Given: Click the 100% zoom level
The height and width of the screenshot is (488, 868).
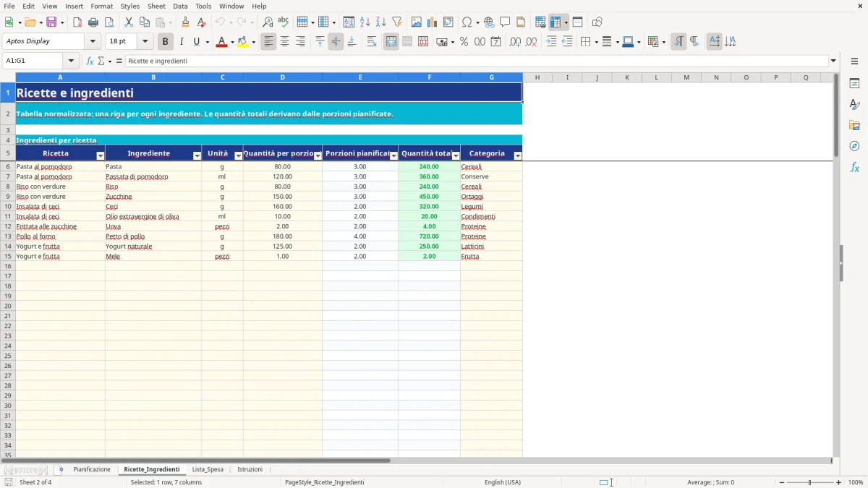Looking at the screenshot, I should point(856,482).
